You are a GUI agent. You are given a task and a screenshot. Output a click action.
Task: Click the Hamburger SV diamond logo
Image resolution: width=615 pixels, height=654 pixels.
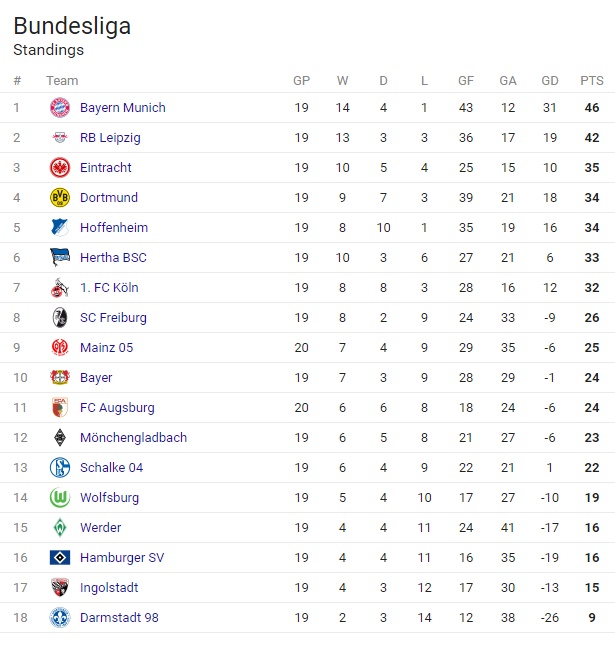[60, 558]
